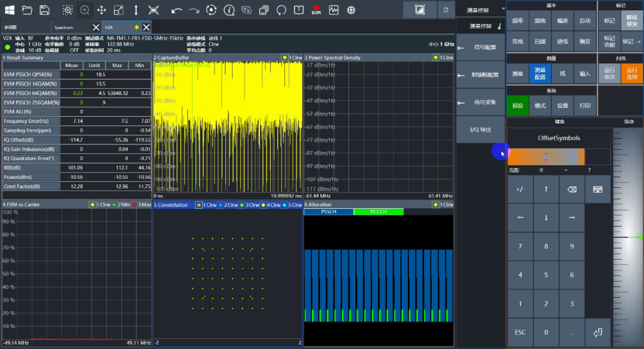The width and height of the screenshot is (644, 349).
Task: Click the circular refresh icon
Action: point(281,10)
